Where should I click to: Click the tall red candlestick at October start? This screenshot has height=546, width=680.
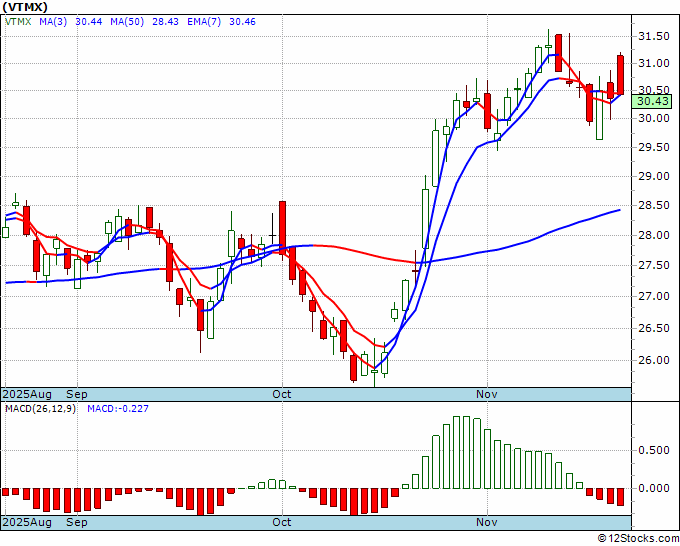click(282, 227)
